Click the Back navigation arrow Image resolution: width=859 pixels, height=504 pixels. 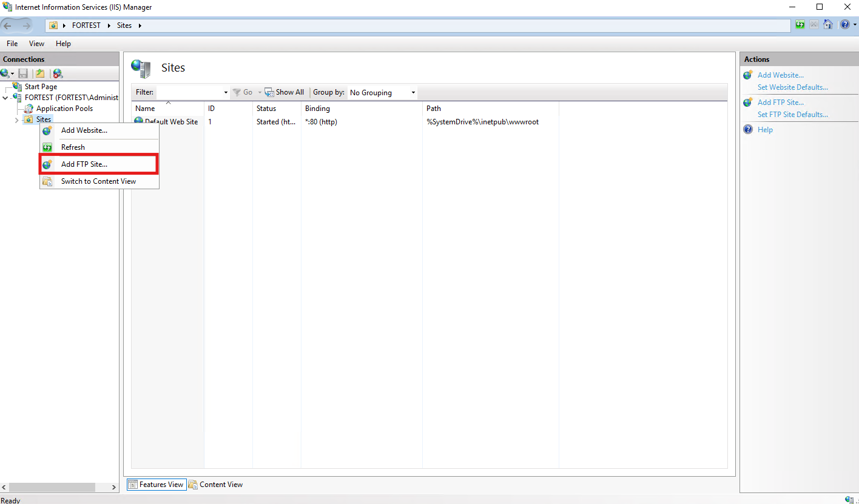coord(8,25)
